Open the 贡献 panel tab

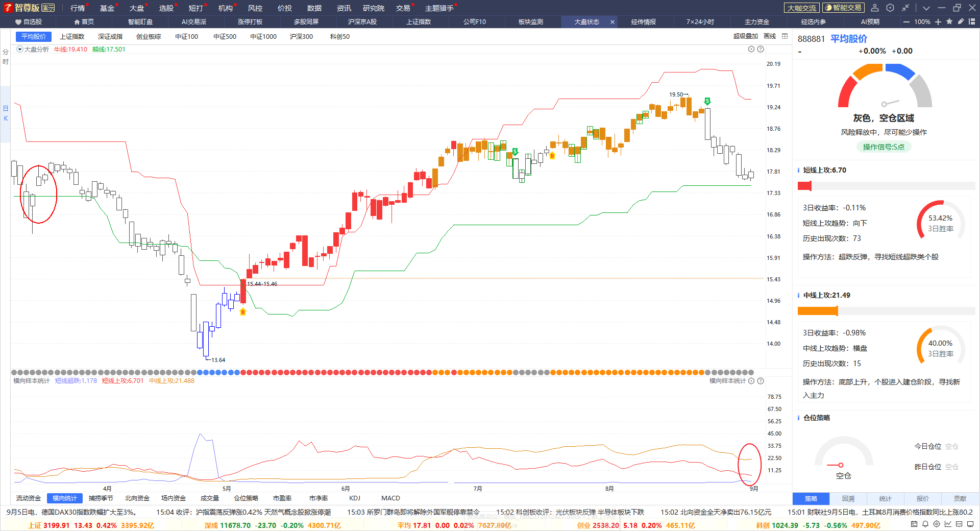pyautogui.click(x=960, y=499)
